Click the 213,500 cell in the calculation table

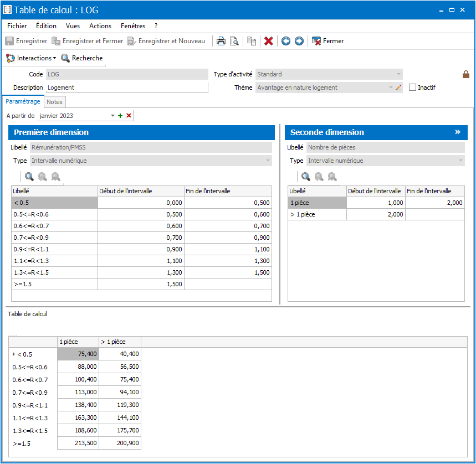pos(78,443)
